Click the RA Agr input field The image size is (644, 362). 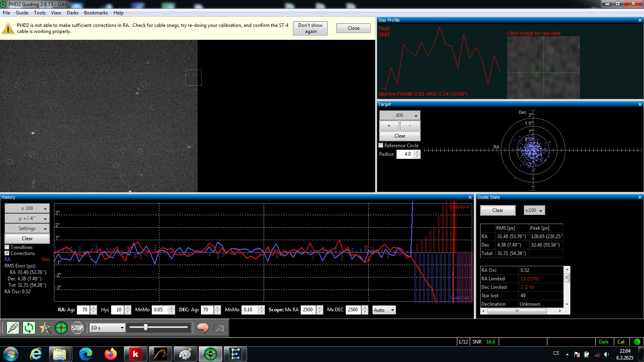point(83,310)
